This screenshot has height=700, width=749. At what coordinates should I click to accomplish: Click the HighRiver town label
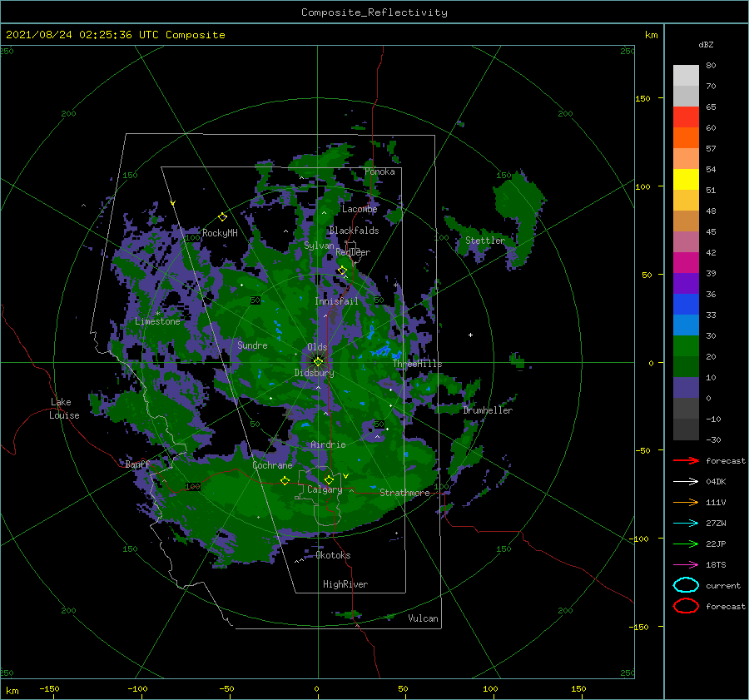click(345, 584)
